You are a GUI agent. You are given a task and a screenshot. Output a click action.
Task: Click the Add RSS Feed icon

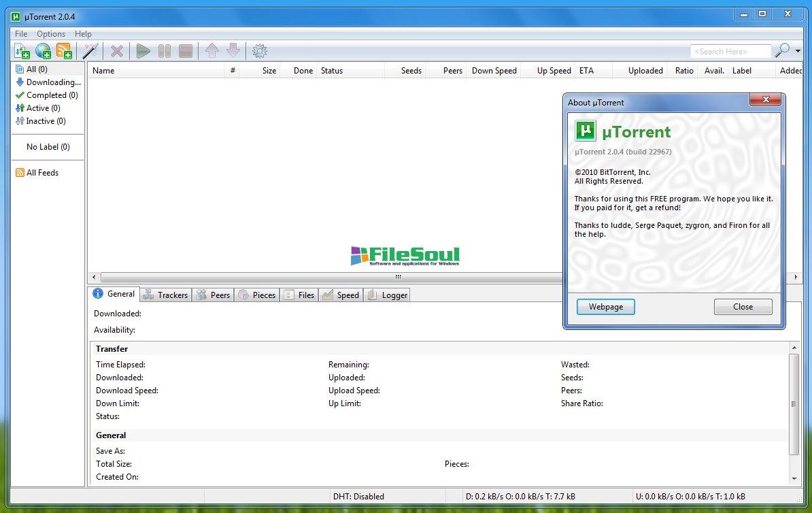pyautogui.click(x=64, y=51)
